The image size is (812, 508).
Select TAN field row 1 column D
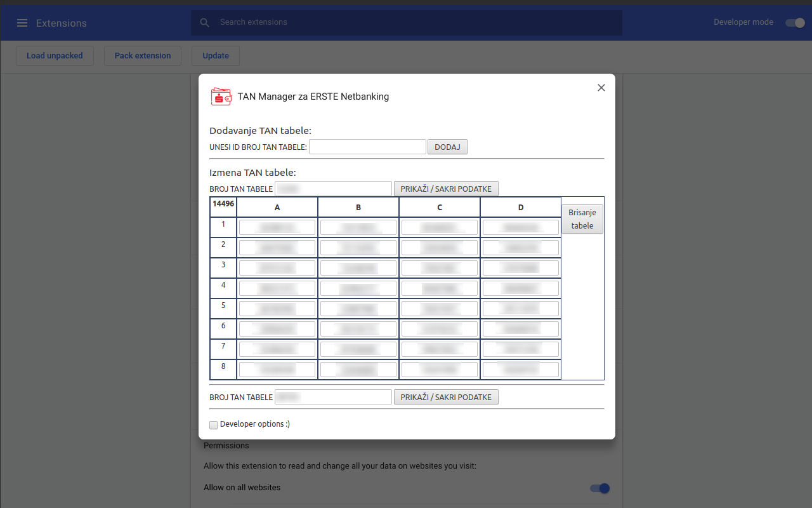click(521, 227)
